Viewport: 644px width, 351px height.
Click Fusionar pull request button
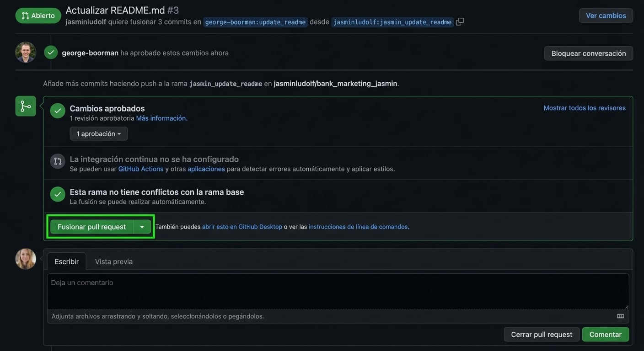(x=92, y=227)
